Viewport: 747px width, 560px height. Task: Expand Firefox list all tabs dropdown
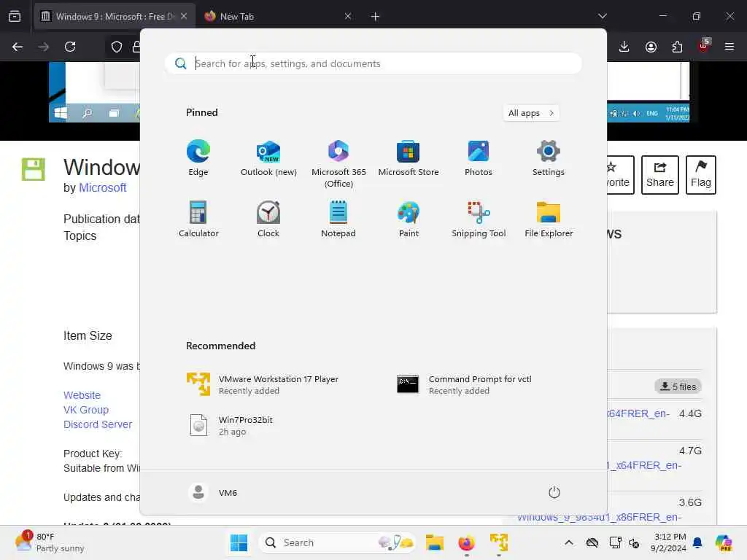pos(602,16)
